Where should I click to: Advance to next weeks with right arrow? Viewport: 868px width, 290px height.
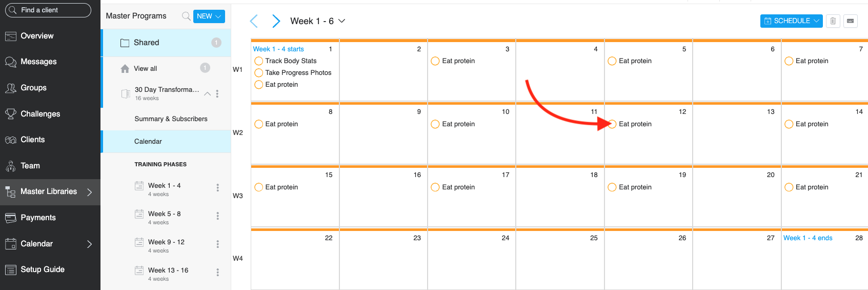(276, 21)
